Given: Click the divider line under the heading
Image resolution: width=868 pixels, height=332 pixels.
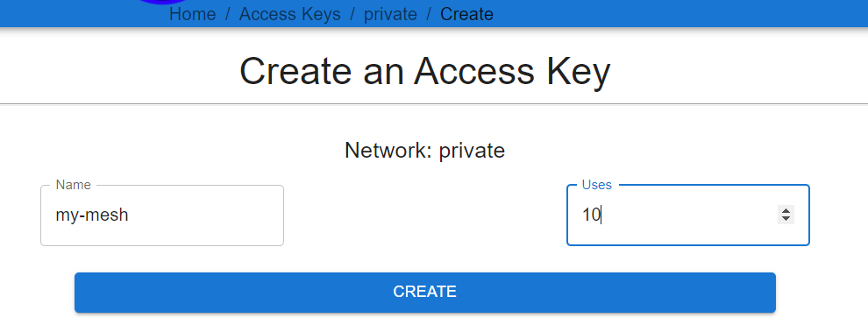Looking at the screenshot, I should click(x=434, y=103).
